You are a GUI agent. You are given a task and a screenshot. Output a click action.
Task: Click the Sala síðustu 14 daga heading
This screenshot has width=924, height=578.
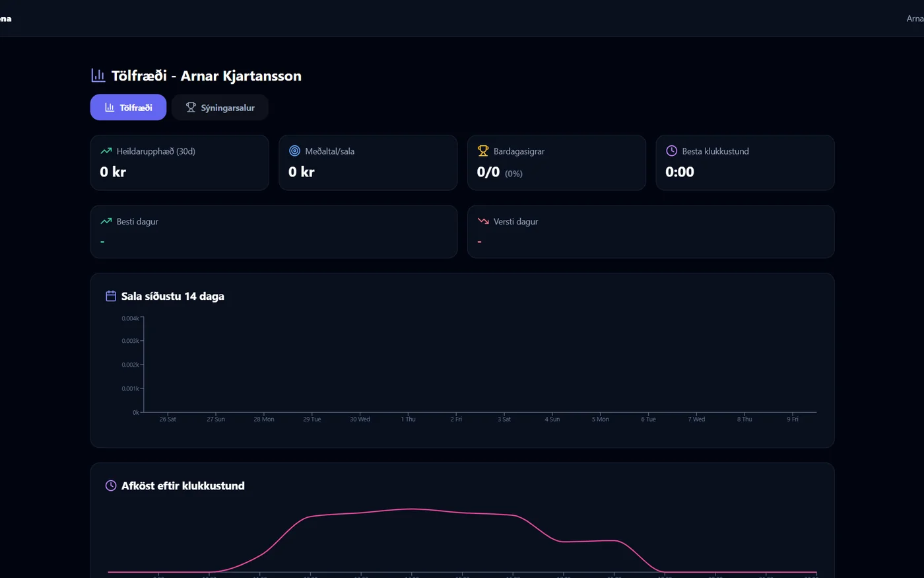(x=173, y=296)
